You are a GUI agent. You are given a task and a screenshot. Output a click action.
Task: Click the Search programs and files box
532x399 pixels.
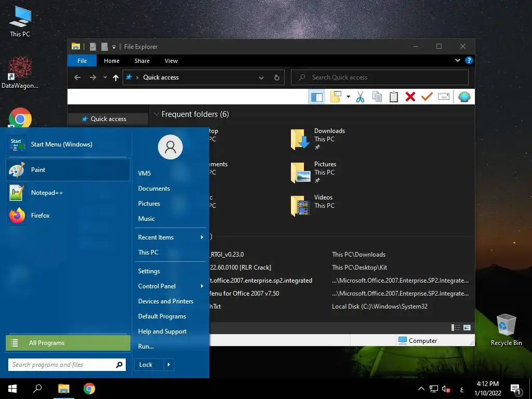pyautogui.click(x=67, y=365)
